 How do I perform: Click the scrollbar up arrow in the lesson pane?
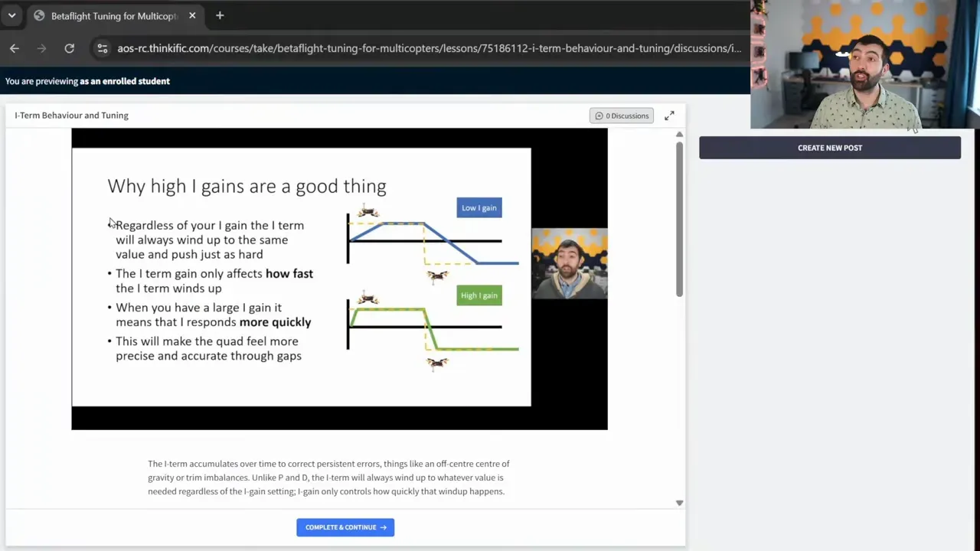(x=679, y=135)
